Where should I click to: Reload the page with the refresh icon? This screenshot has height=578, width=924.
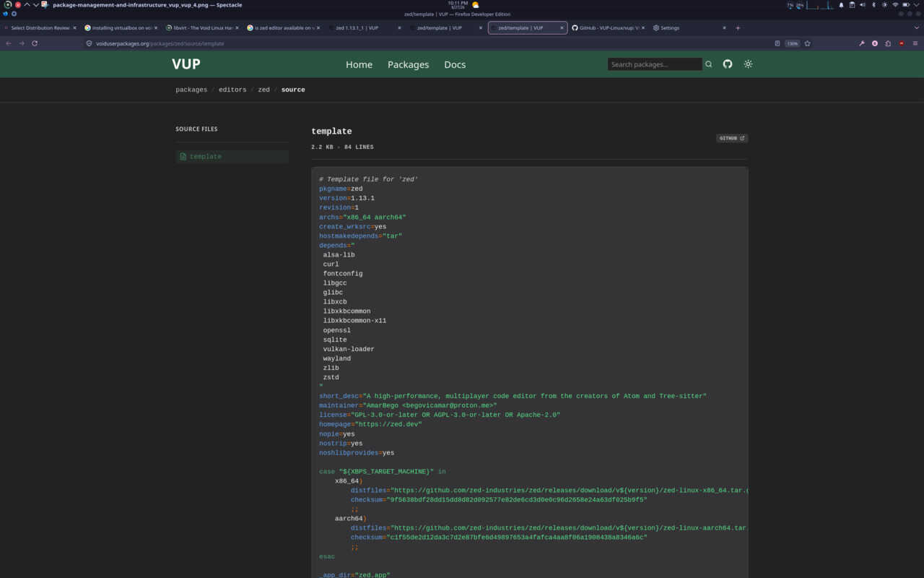tap(34, 43)
